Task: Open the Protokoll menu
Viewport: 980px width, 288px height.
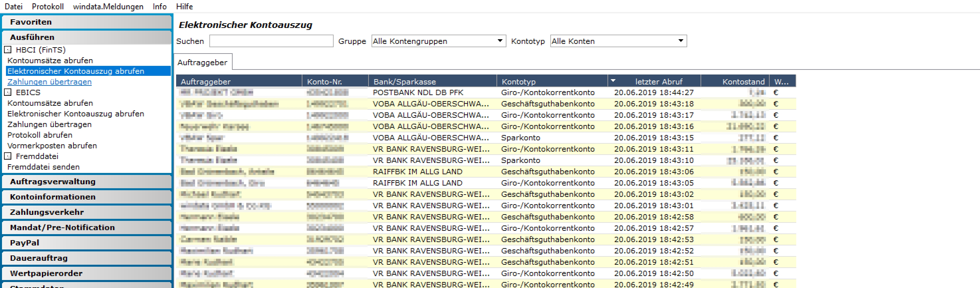Action: coord(48,6)
